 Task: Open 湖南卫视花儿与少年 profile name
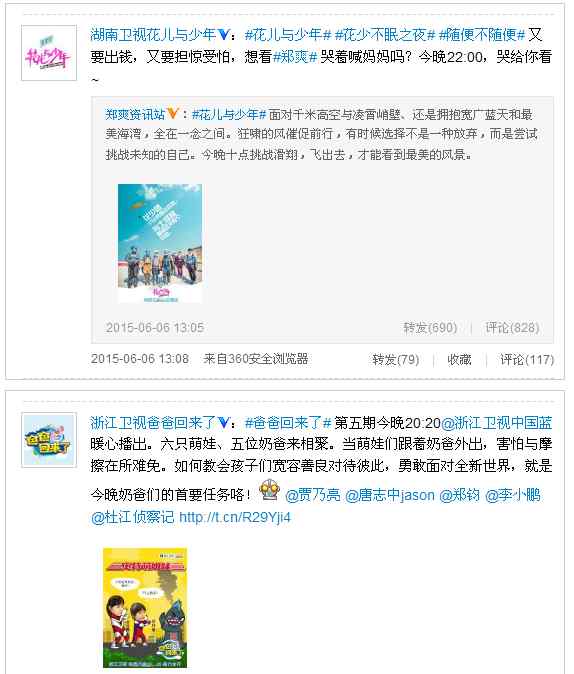click(x=153, y=35)
